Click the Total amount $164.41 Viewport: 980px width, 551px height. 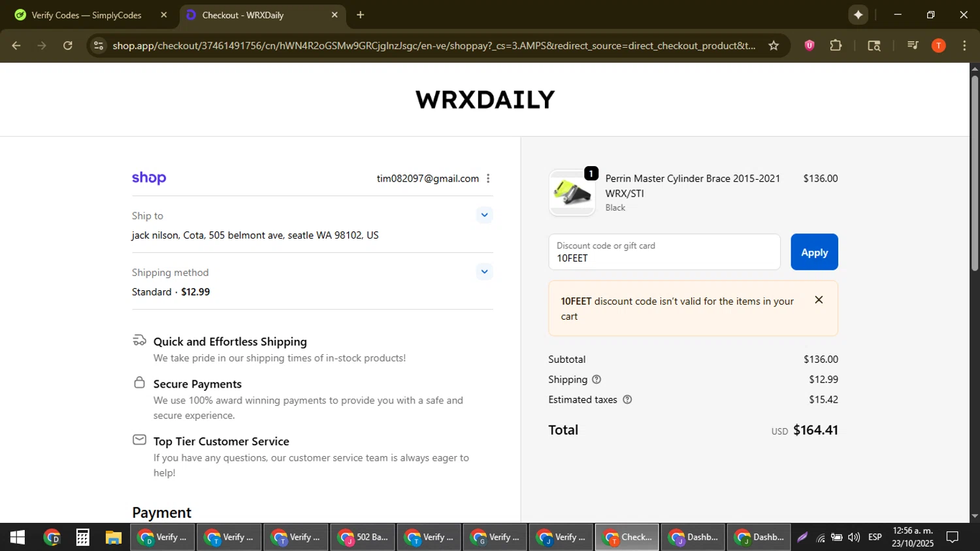point(815,430)
